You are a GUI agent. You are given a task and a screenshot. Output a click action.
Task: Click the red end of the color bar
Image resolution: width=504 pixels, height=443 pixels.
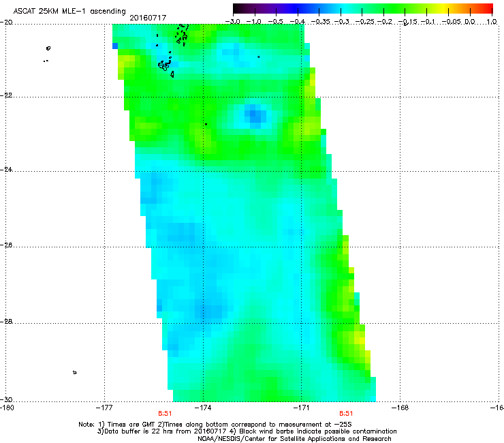pyautogui.click(x=488, y=8)
